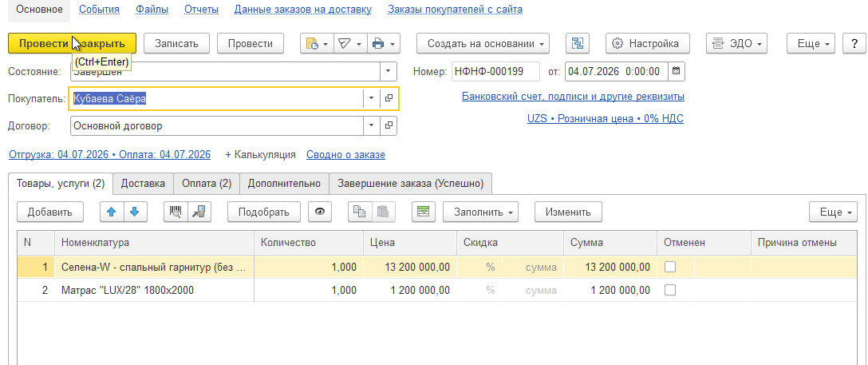The height and width of the screenshot is (365, 868).
Task: Open the Заполнить dropdown
Action: pos(481,212)
